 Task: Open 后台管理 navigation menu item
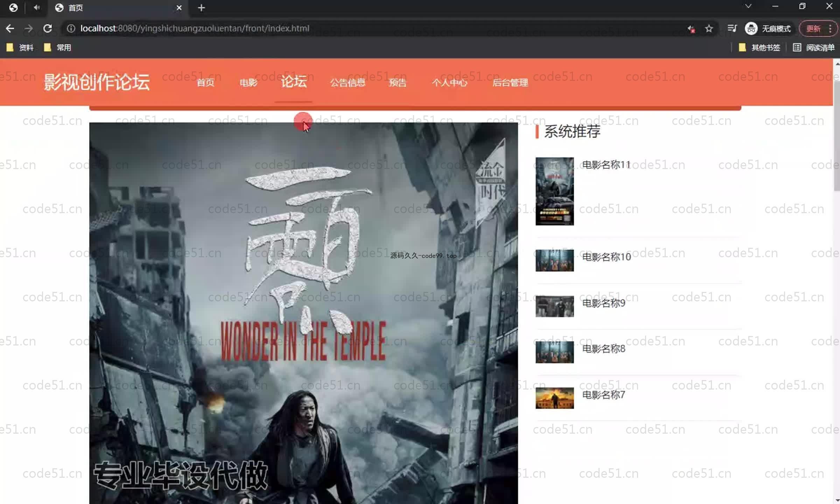pos(510,83)
